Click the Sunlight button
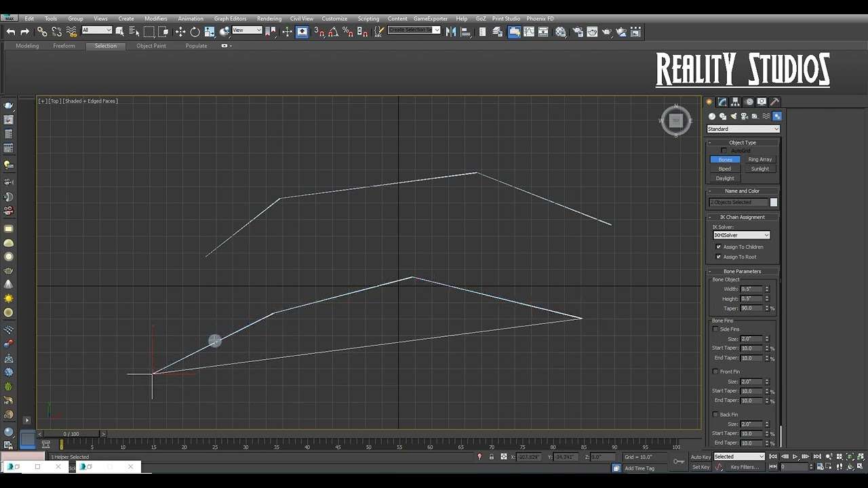The height and width of the screenshot is (488, 868). [x=760, y=169]
